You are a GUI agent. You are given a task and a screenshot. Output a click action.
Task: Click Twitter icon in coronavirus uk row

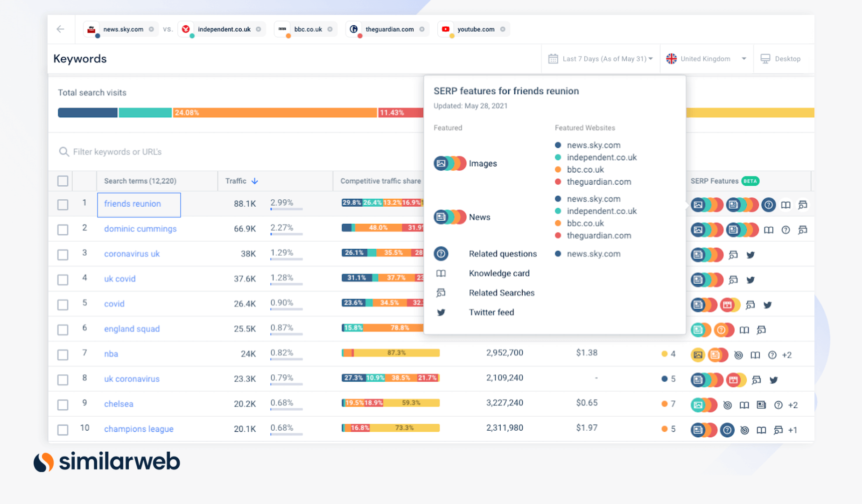pyautogui.click(x=750, y=255)
